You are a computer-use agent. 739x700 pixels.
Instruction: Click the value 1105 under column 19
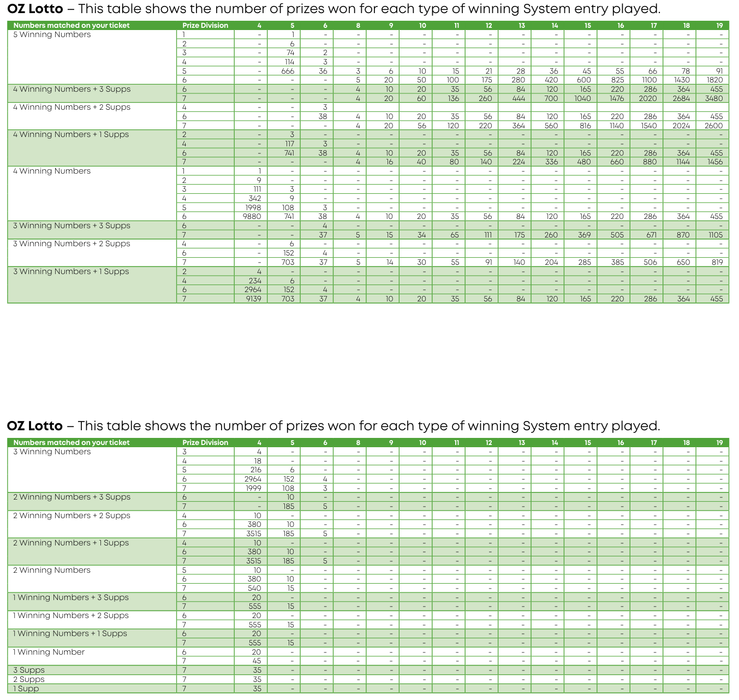point(716,235)
